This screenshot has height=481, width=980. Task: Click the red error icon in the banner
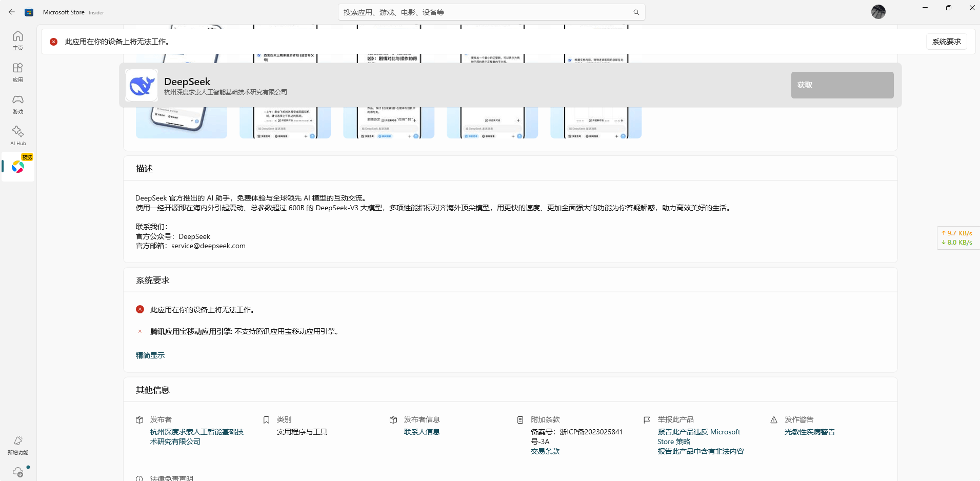click(54, 42)
